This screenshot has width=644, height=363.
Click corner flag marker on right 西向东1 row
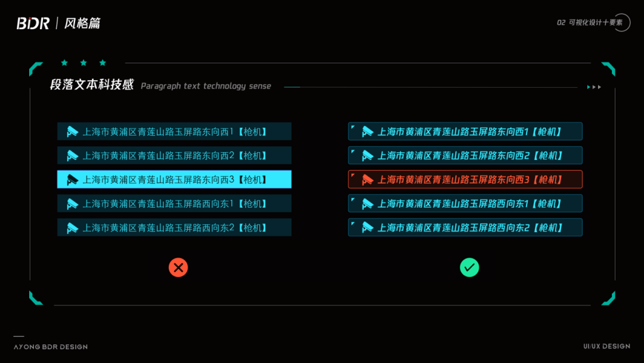click(353, 199)
